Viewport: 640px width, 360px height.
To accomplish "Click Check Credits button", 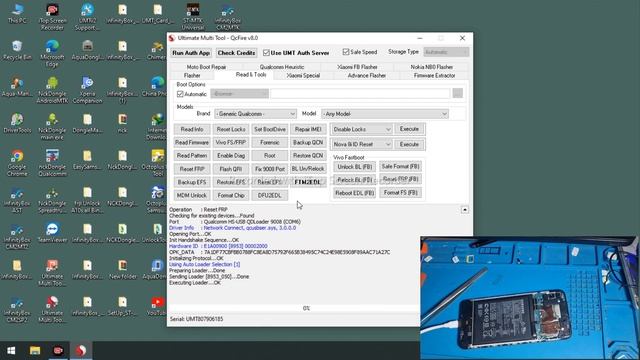I will click(236, 53).
